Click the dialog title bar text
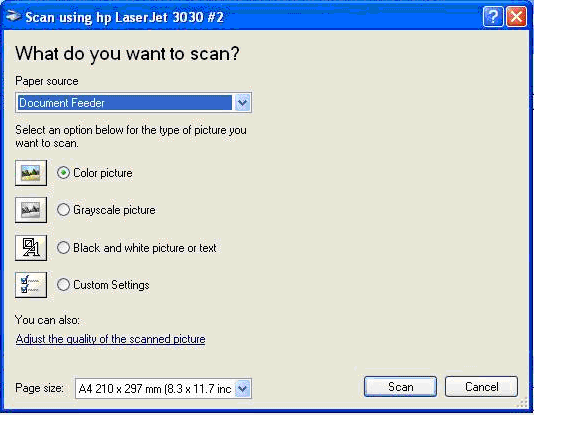Image resolution: width=576 pixels, height=432 pixels. (124, 17)
